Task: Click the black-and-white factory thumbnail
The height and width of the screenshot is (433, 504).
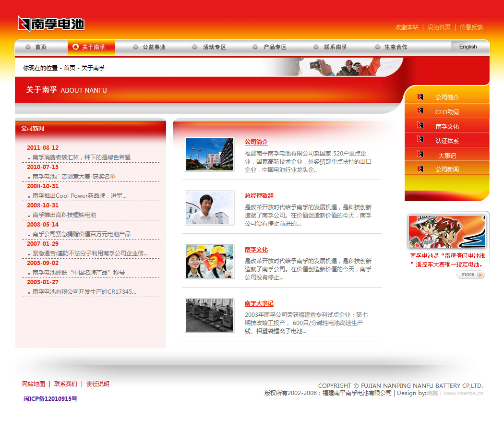Action: coord(210,315)
